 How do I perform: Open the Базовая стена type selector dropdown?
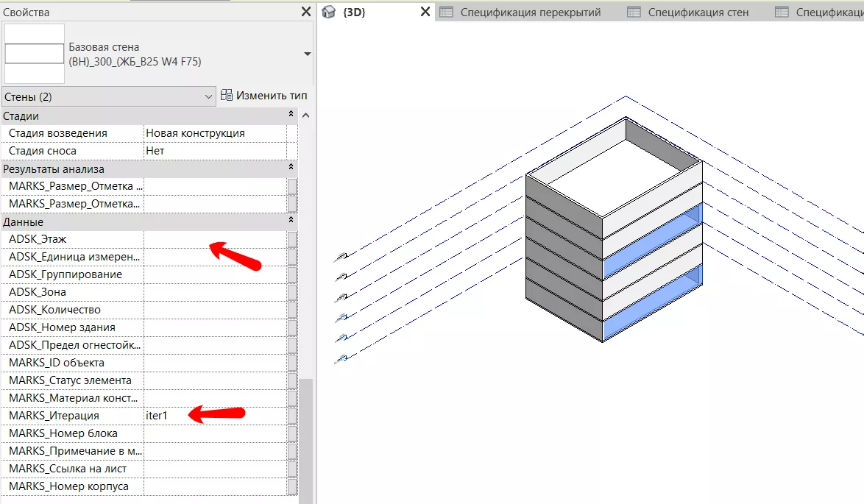point(307,54)
